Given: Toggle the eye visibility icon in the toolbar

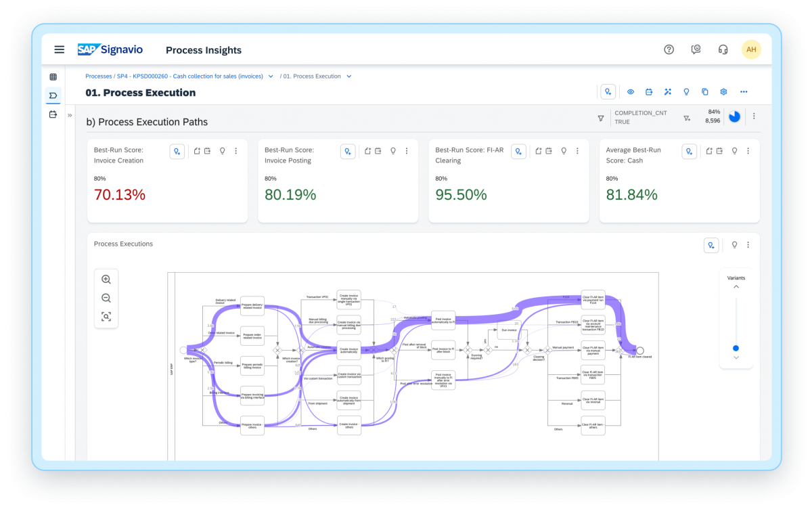Looking at the screenshot, I should pyautogui.click(x=631, y=91).
